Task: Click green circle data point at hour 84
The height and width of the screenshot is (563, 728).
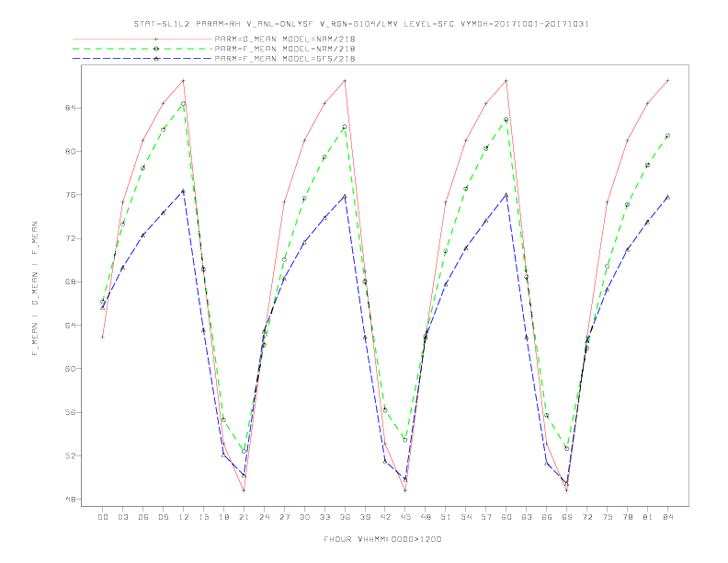Action: pos(667,135)
